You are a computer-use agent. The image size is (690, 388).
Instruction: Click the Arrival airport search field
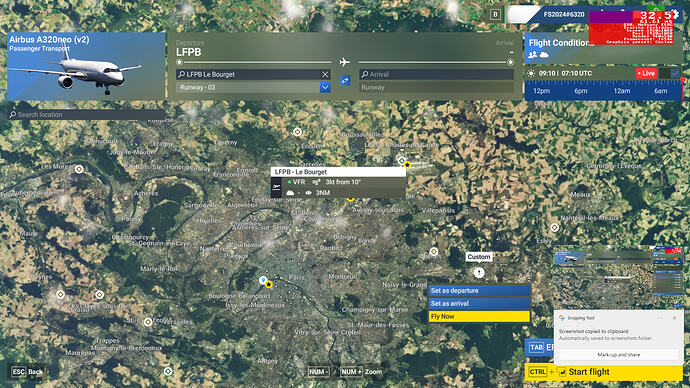(437, 74)
